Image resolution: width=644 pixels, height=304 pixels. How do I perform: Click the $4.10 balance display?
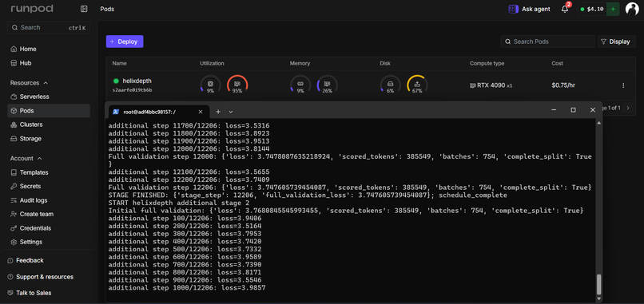coord(592,9)
